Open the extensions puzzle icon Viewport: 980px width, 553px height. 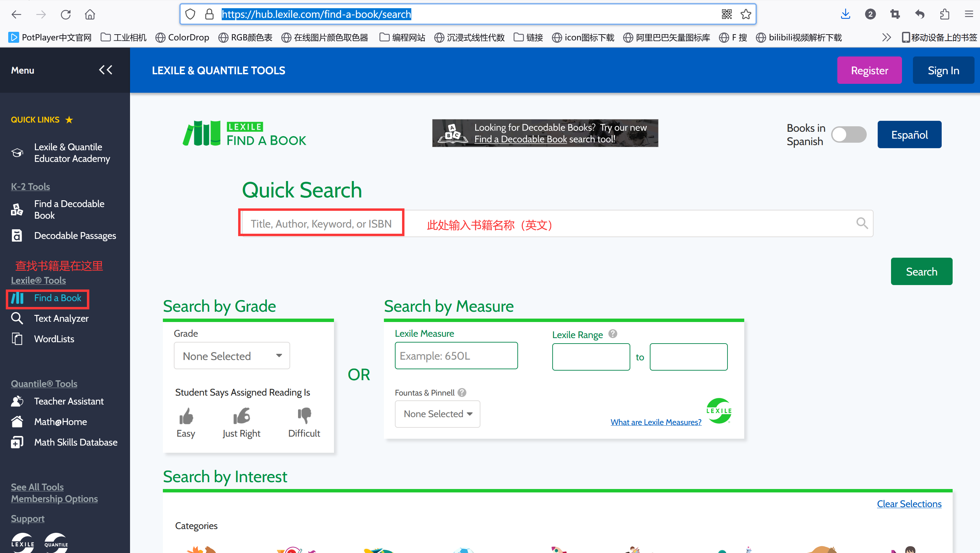pyautogui.click(x=945, y=14)
